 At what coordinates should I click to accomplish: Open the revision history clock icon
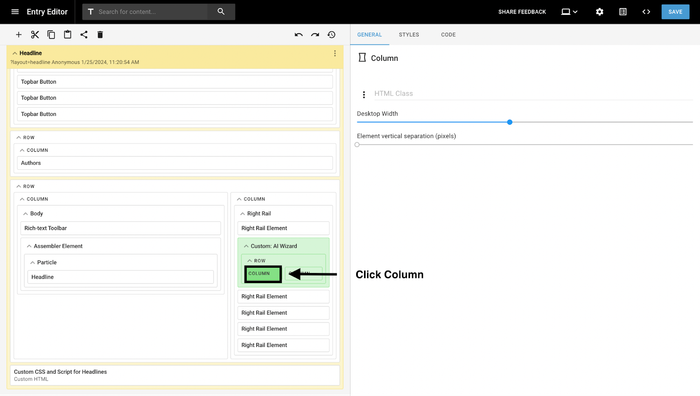(x=332, y=34)
